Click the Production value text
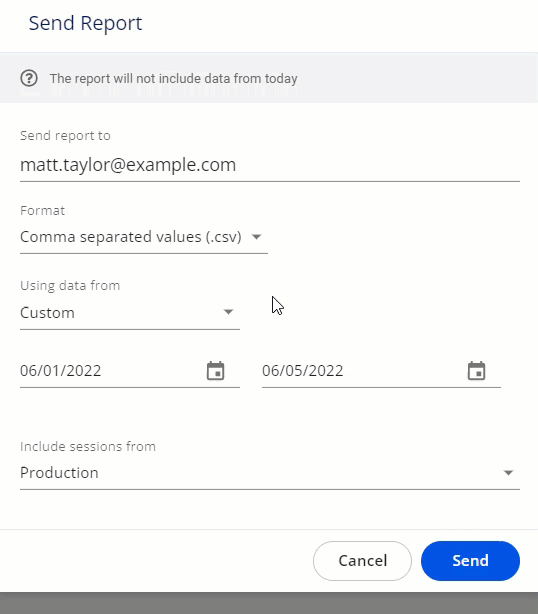Image resolution: width=538 pixels, height=614 pixels. [59, 473]
